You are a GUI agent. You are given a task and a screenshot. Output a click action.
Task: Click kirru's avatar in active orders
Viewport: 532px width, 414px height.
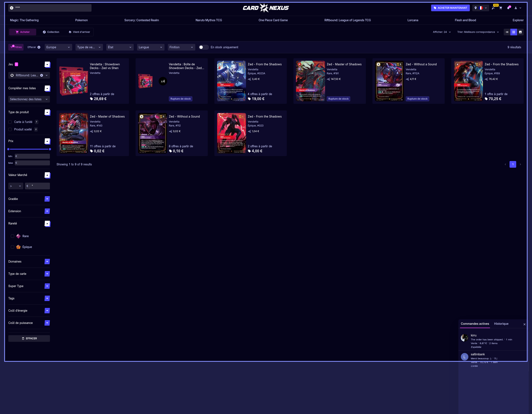465,338
